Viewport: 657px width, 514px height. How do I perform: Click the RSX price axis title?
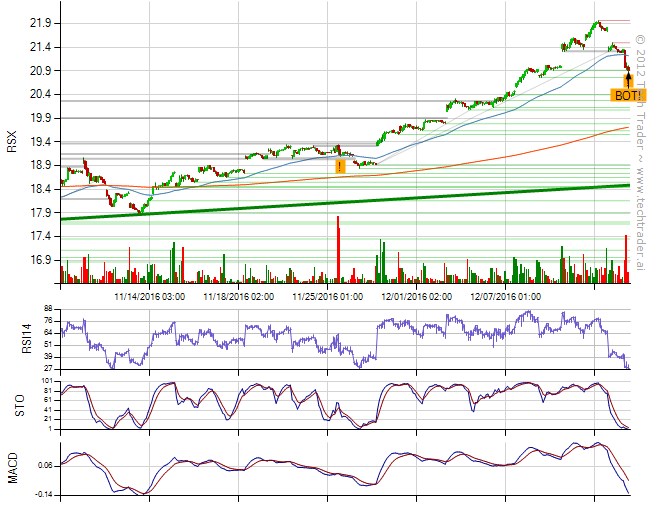pos(12,144)
